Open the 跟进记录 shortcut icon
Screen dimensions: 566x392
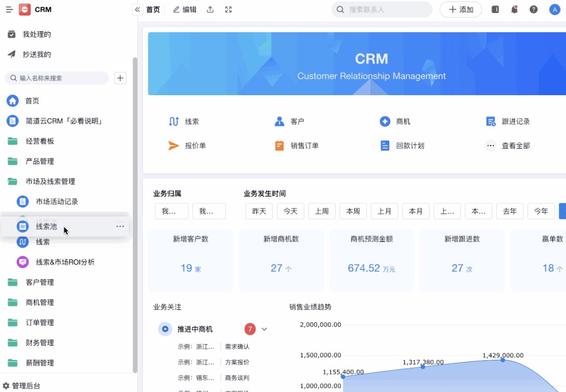(491, 122)
